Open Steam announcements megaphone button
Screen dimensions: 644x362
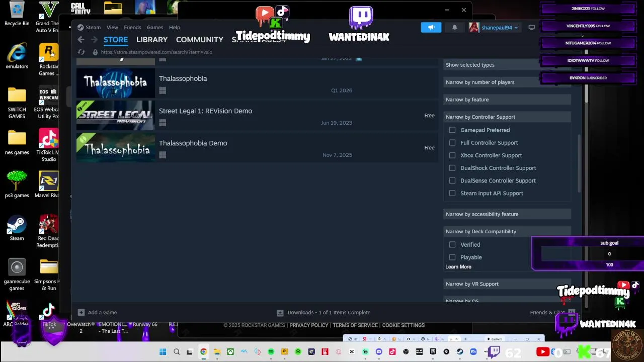pyautogui.click(x=431, y=27)
